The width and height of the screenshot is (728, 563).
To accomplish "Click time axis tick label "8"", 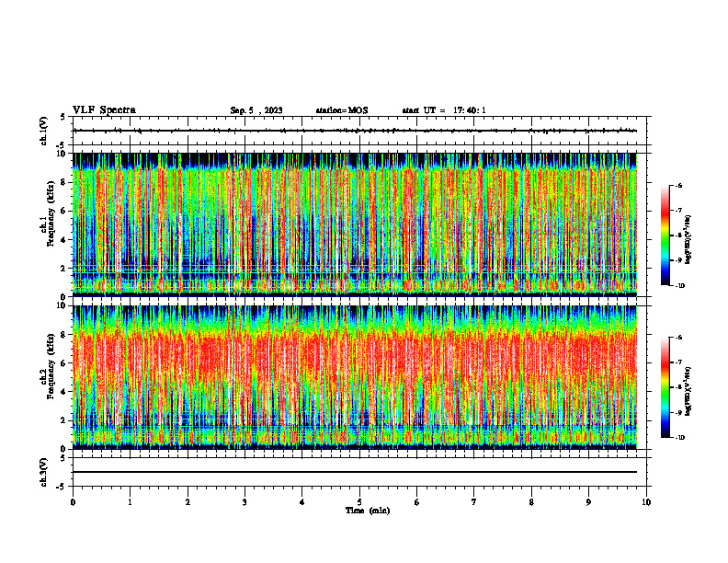I will tap(531, 502).
